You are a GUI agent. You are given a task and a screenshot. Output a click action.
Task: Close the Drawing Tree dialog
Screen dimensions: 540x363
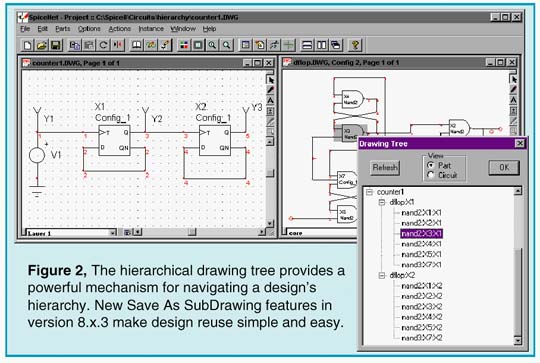coord(519,143)
